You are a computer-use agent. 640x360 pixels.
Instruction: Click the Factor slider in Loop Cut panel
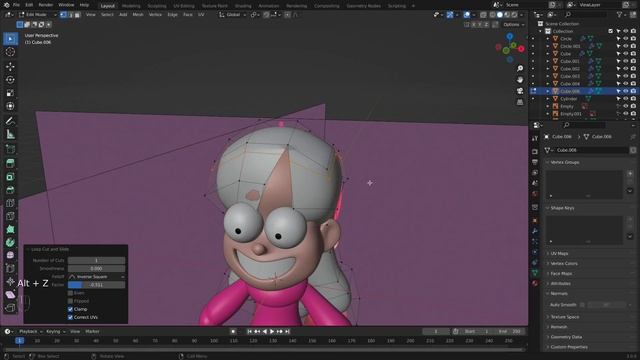pyautogui.click(x=96, y=285)
